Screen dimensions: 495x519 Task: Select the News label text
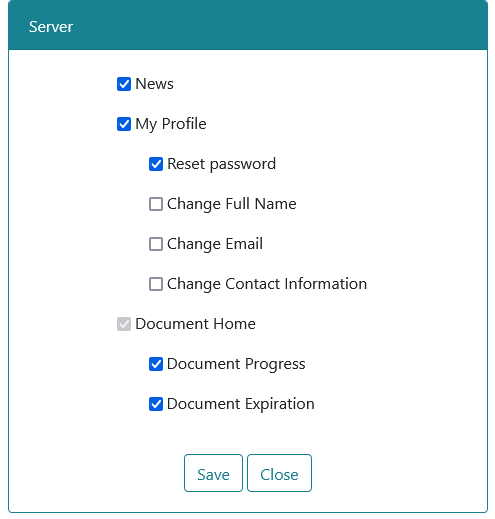pyautogui.click(x=154, y=84)
